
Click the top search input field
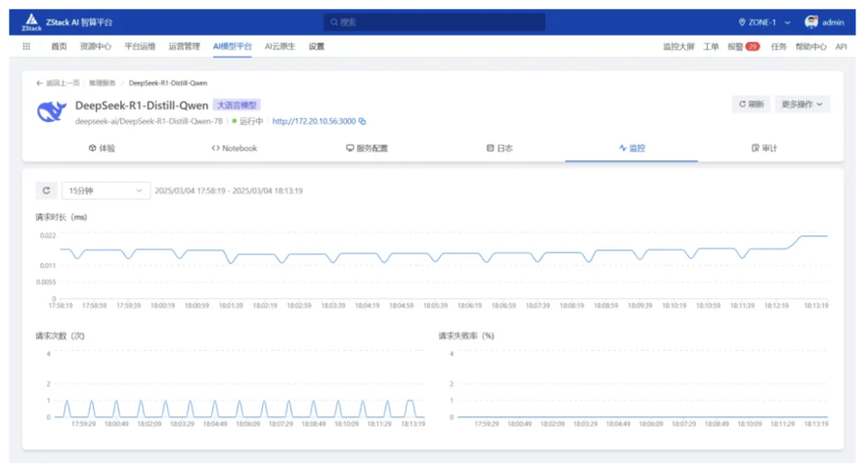tap(434, 21)
